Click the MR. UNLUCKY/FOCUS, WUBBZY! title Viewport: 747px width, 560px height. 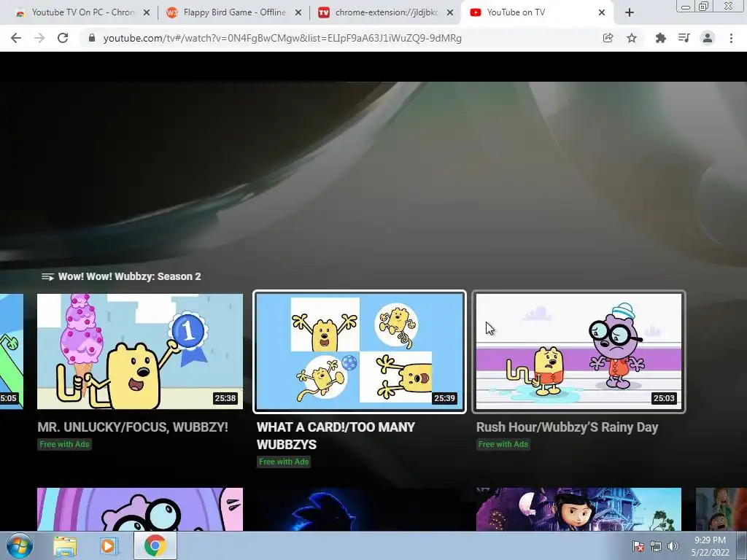click(x=133, y=427)
